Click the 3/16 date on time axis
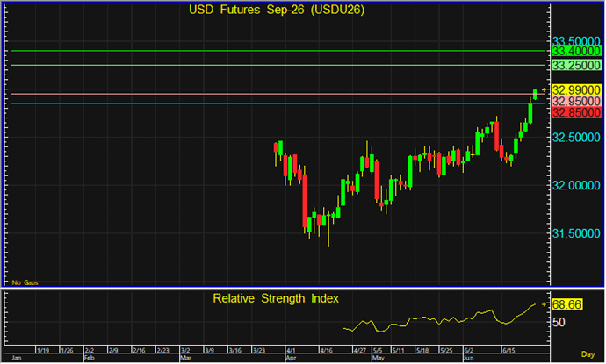The width and height of the screenshot is (606, 364). click(235, 351)
